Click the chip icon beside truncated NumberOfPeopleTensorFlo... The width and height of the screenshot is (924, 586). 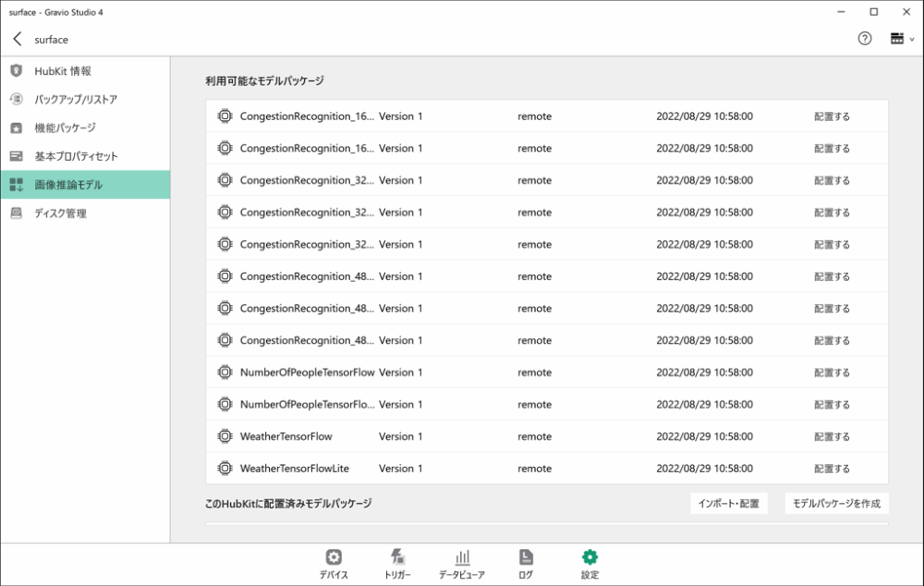point(225,405)
